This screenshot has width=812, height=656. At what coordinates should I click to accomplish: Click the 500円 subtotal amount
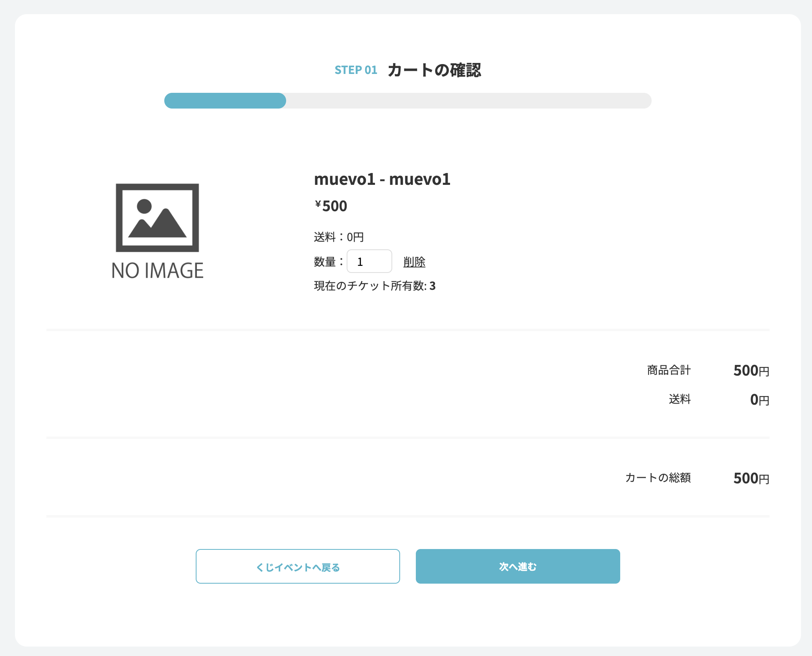(751, 370)
